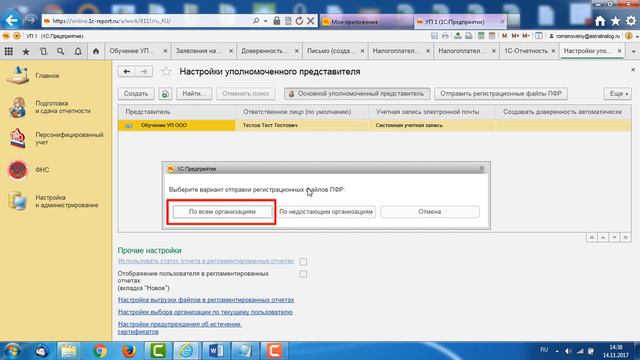Click the Тестов Тест Тестович cell
Viewport: 640px width, 360px height.
click(302, 125)
